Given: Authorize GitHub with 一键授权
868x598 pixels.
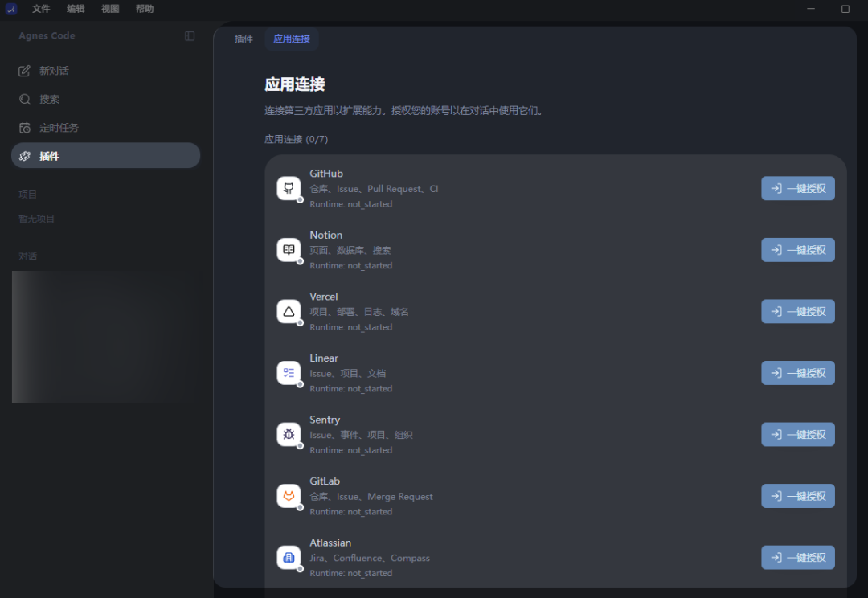Looking at the screenshot, I should pos(798,188).
